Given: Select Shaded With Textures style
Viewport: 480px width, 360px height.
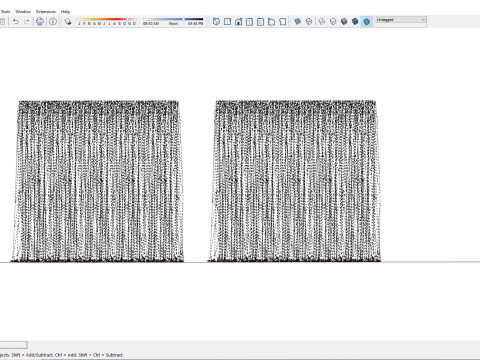Looking at the screenshot, I should pyautogui.click(x=355, y=22).
